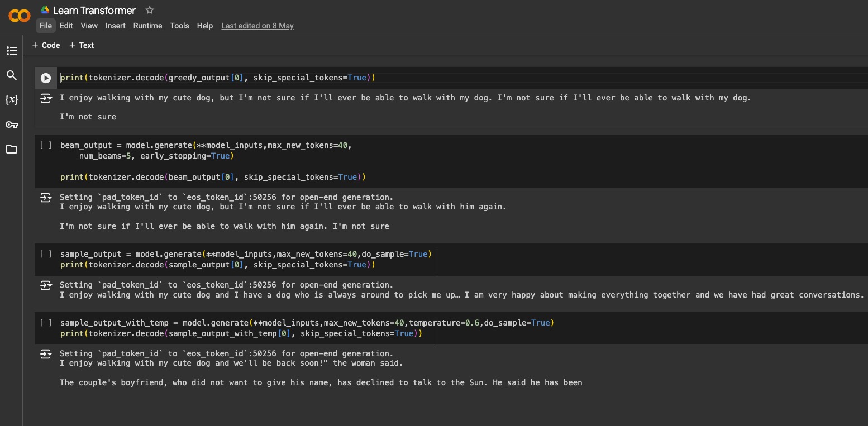Click output 'the woman said.' line

pos(231,363)
